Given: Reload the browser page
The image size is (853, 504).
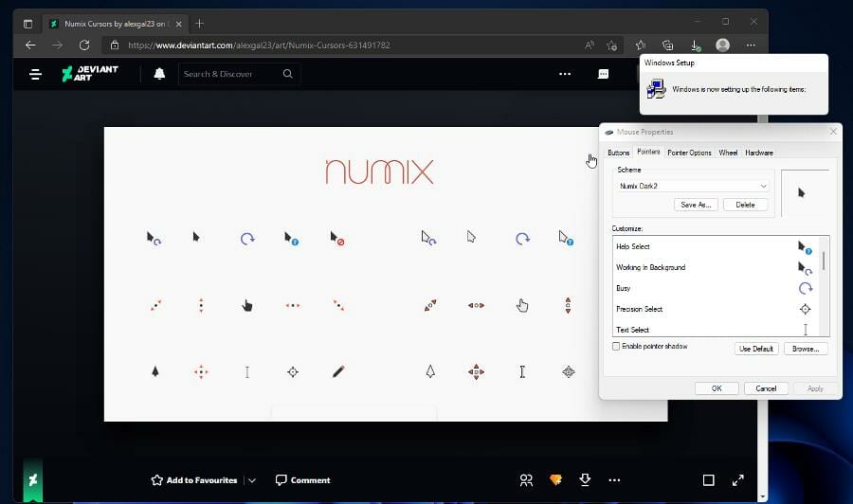Looking at the screenshot, I should coord(84,45).
